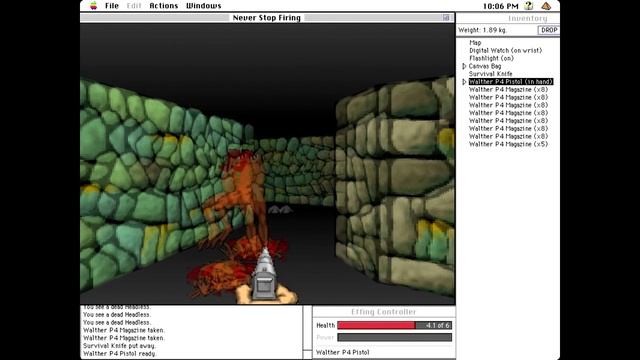
Task: Select Canvas Bag in inventory
Action: tap(484, 66)
